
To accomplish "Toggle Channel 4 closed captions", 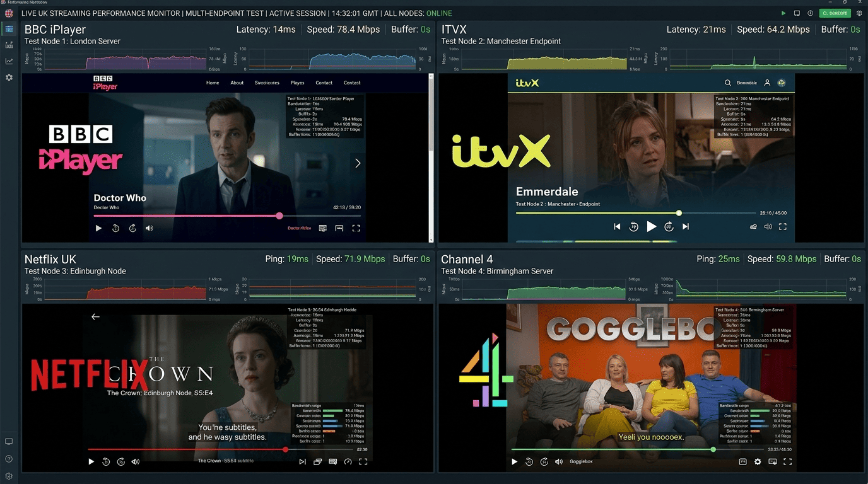I will pos(743,462).
